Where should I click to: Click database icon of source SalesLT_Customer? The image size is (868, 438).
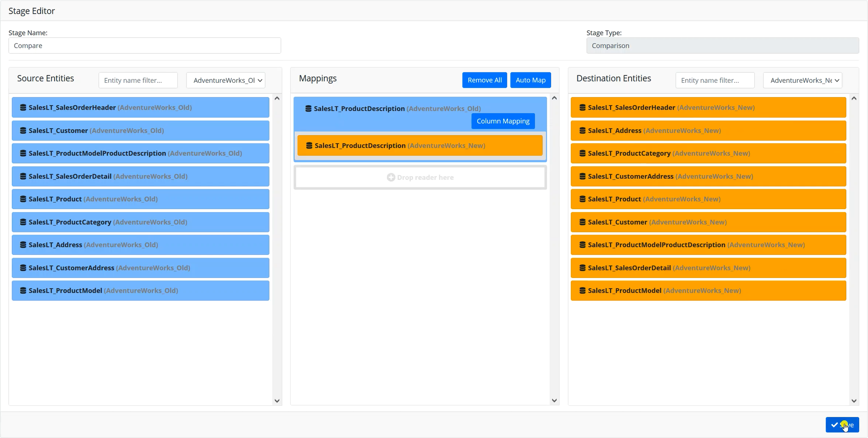coord(23,130)
